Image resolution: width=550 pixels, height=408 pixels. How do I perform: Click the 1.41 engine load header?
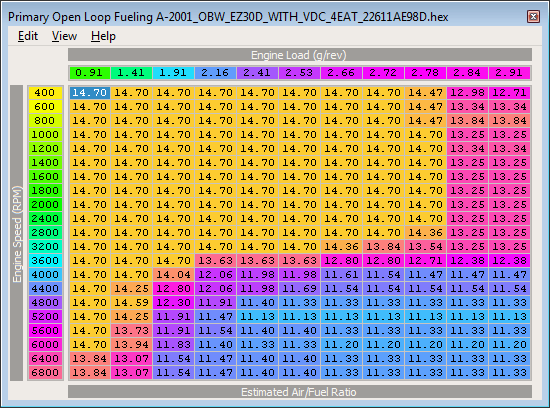tap(132, 73)
